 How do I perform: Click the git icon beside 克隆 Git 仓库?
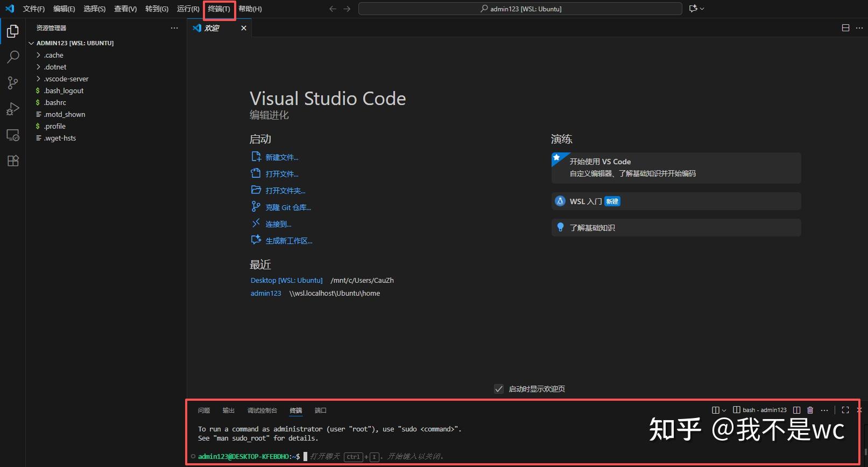[x=256, y=207]
